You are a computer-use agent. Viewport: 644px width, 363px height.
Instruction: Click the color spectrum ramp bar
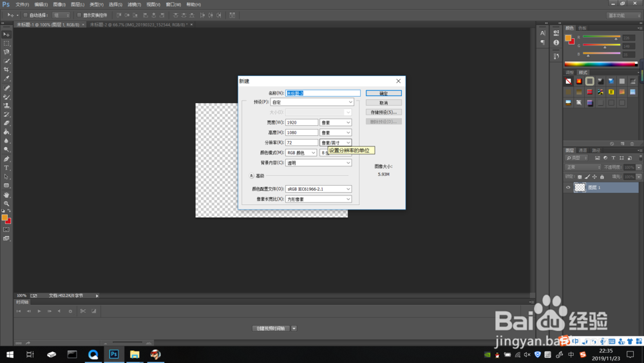click(x=601, y=64)
